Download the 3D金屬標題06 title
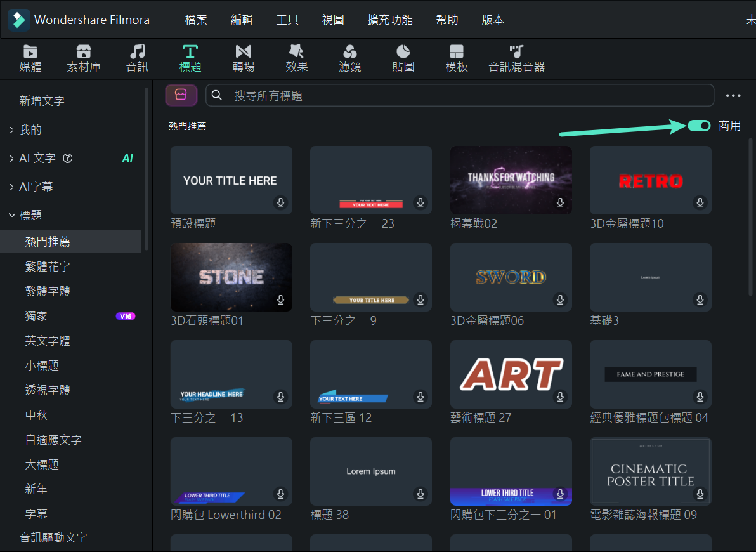Screen dimensions: 756x552 pyautogui.click(x=560, y=299)
